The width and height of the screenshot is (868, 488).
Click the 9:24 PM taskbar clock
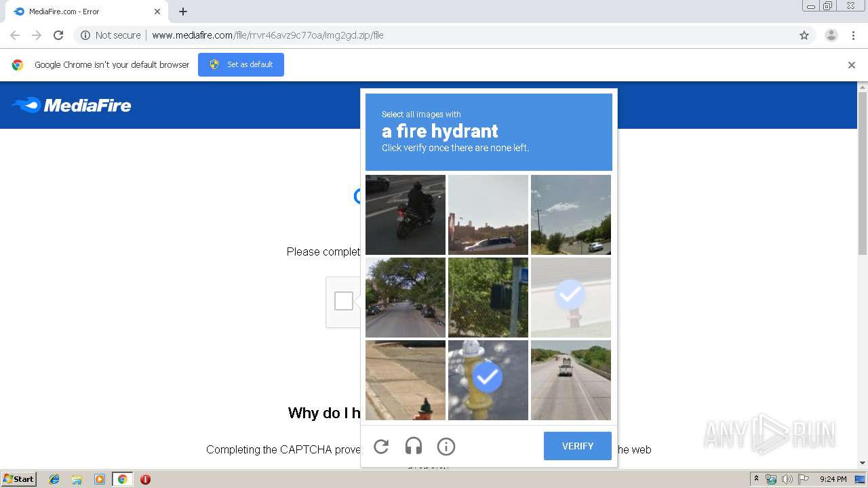833,479
